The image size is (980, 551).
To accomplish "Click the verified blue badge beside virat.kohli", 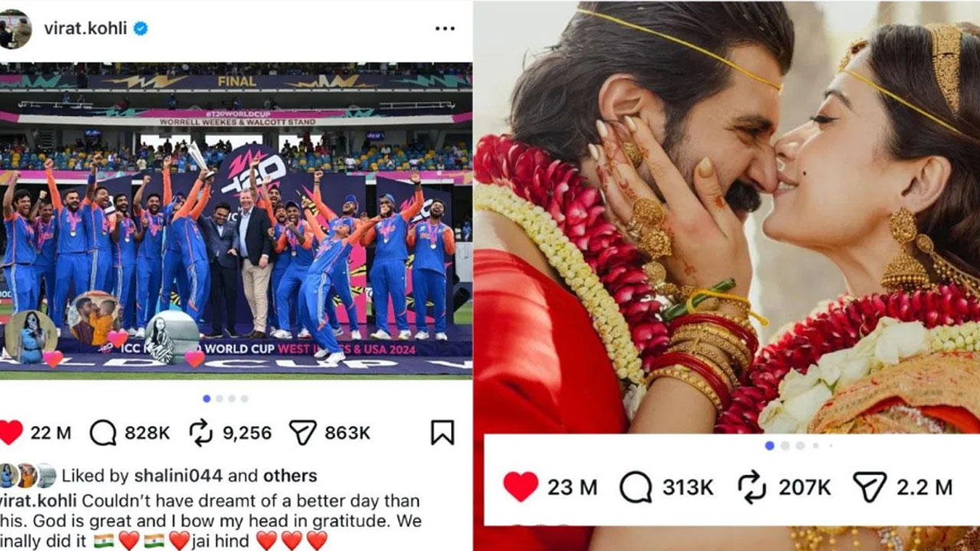I will point(141,28).
